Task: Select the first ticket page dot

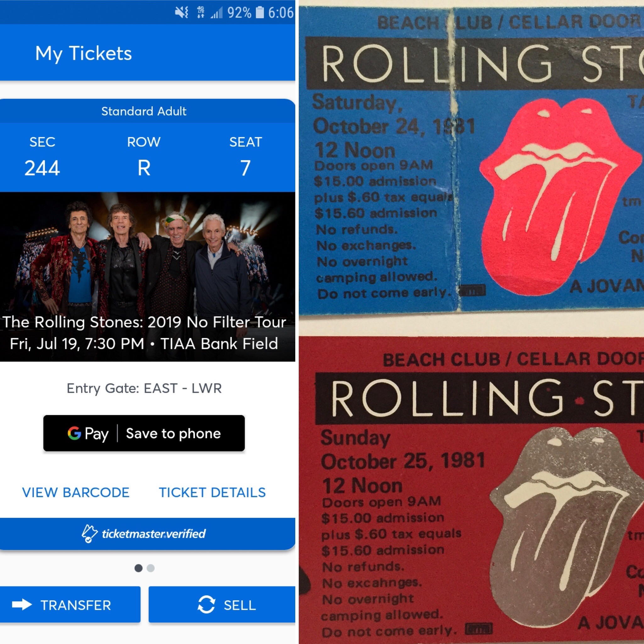Action: tap(138, 568)
